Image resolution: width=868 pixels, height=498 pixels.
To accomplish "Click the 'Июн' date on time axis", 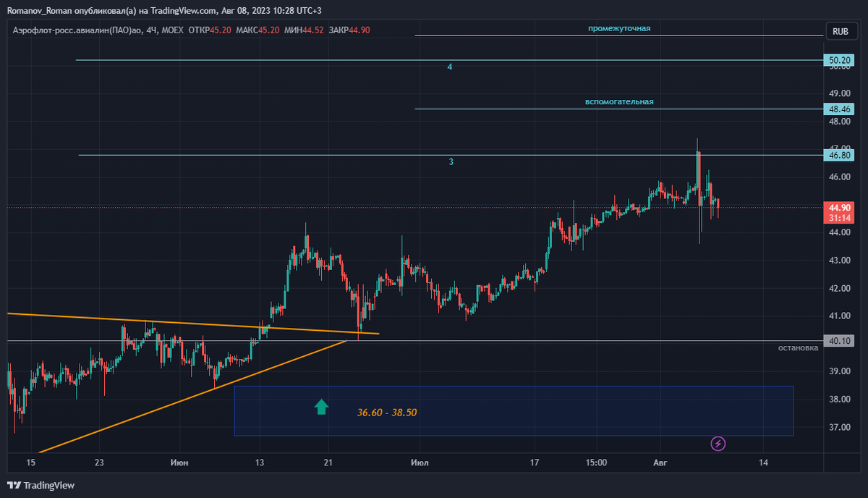I will click(179, 462).
